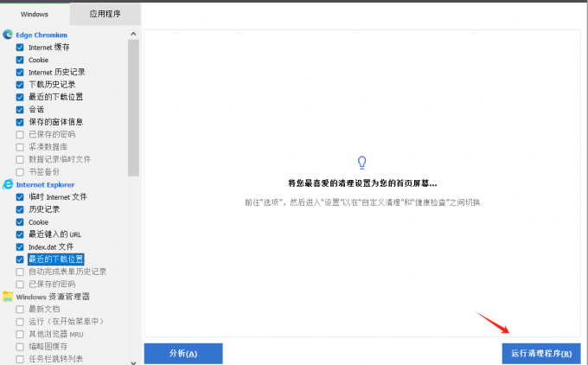The width and height of the screenshot is (588, 365).
Task: Click the Edge Chromium browser icon
Action: (8, 35)
